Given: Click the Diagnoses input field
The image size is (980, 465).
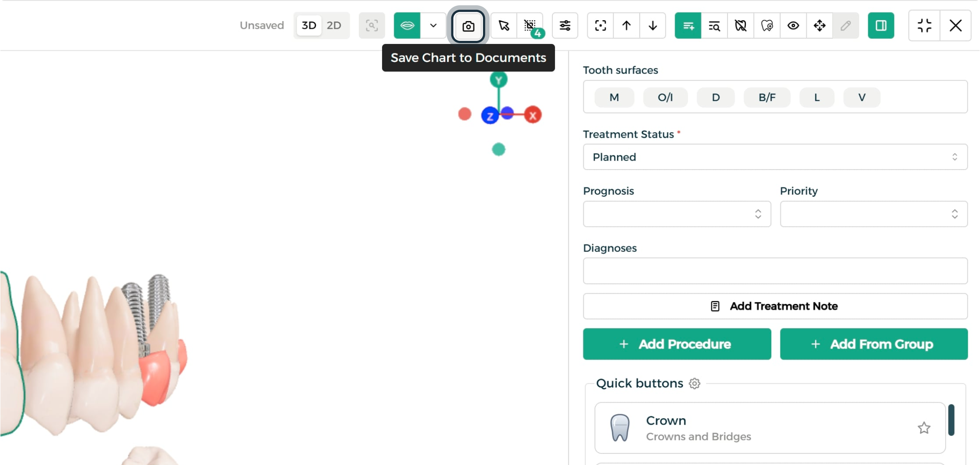Looking at the screenshot, I should tap(775, 271).
